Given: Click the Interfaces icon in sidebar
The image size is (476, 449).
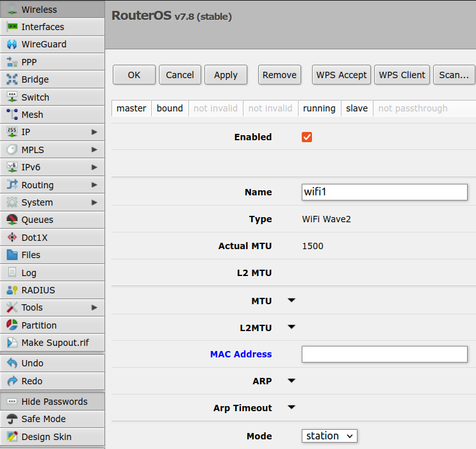Looking at the screenshot, I should point(12,27).
